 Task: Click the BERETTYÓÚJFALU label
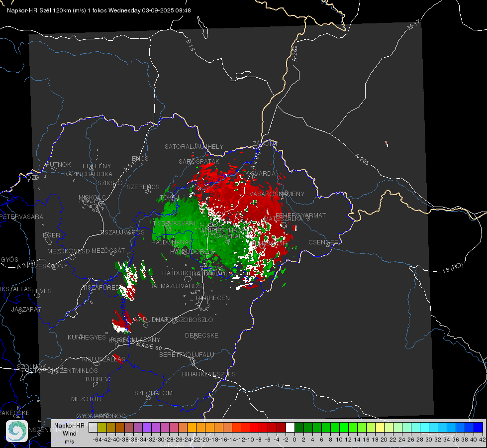click(x=187, y=355)
